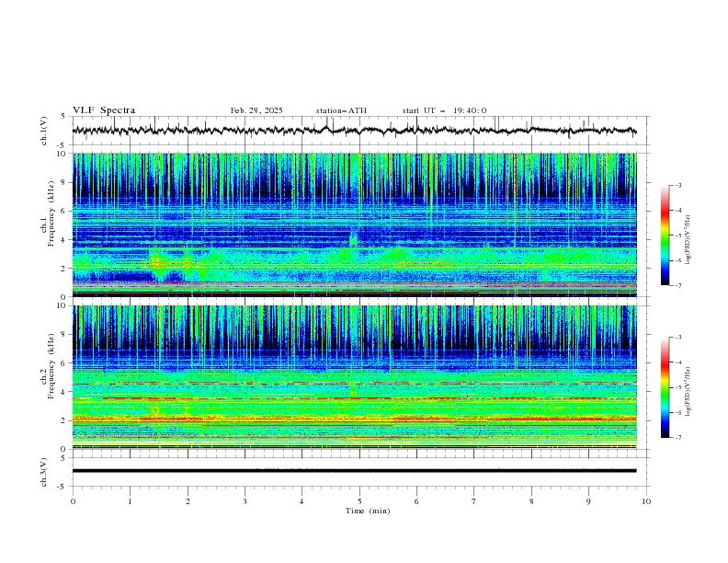Click the "-6" tick on ch.2 colorbar
728x563 pixels.
pyautogui.click(x=678, y=412)
